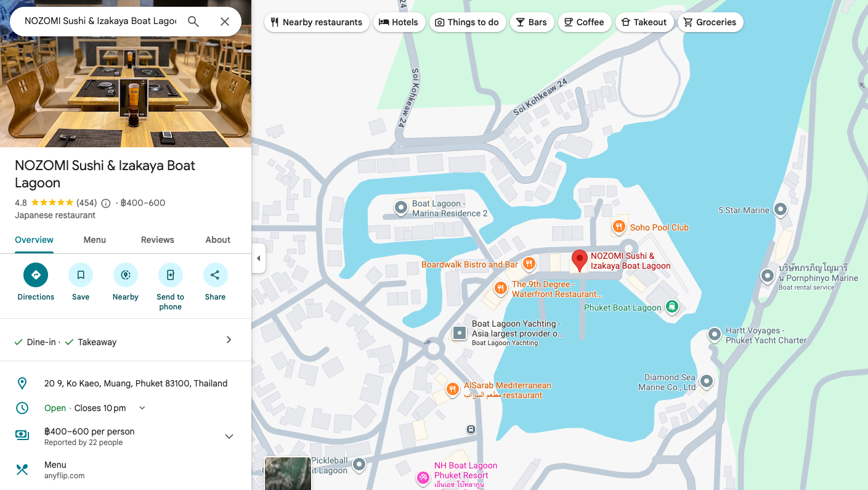The width and height of the screenshot is (868, 490).
Task: Click Boardwalk Bistro and Bar marker
Action: [x=529, y=264]
